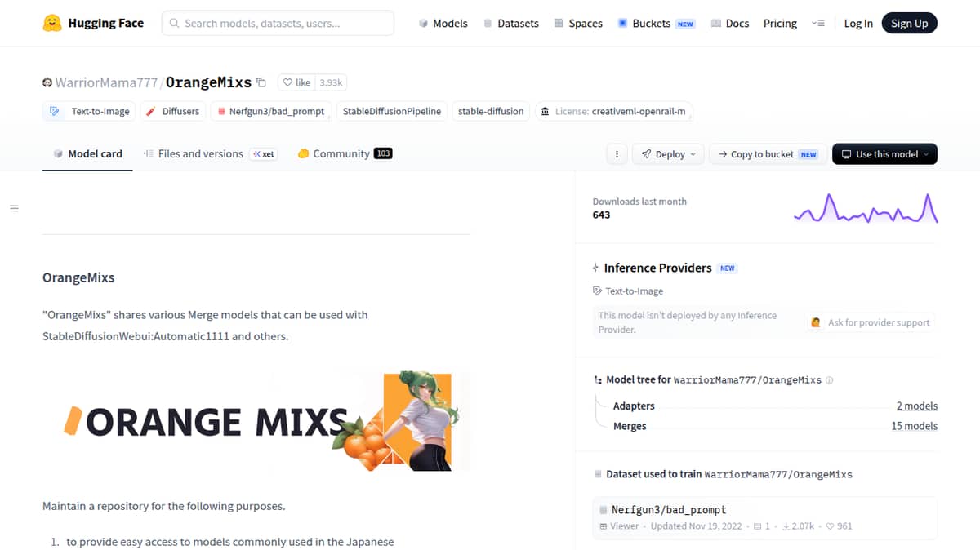Open the three-dot more options menu
The height and width of the screenshot is (550, 980).
click(x=617, y=153)
